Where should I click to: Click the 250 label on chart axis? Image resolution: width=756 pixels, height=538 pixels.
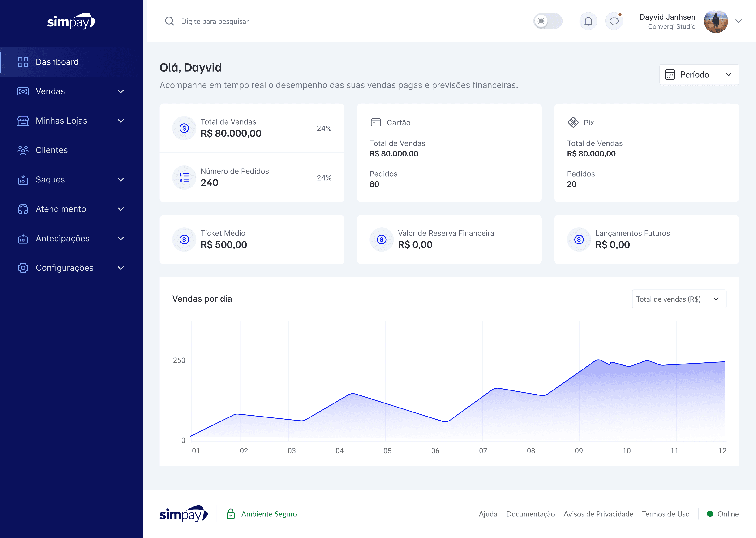tap(179, 360)
